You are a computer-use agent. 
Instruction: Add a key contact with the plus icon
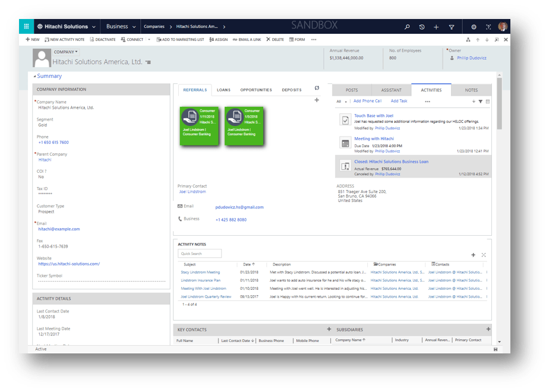coord(329,329)
